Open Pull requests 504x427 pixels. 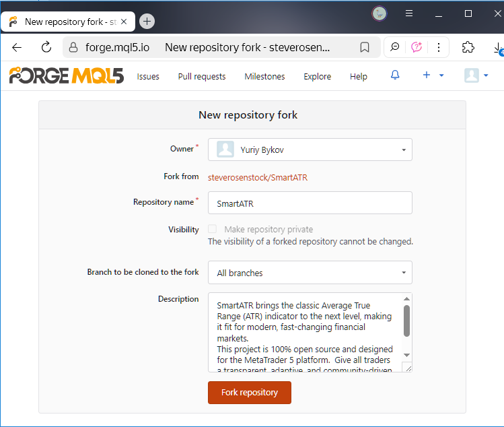click(x=202, y=76)
